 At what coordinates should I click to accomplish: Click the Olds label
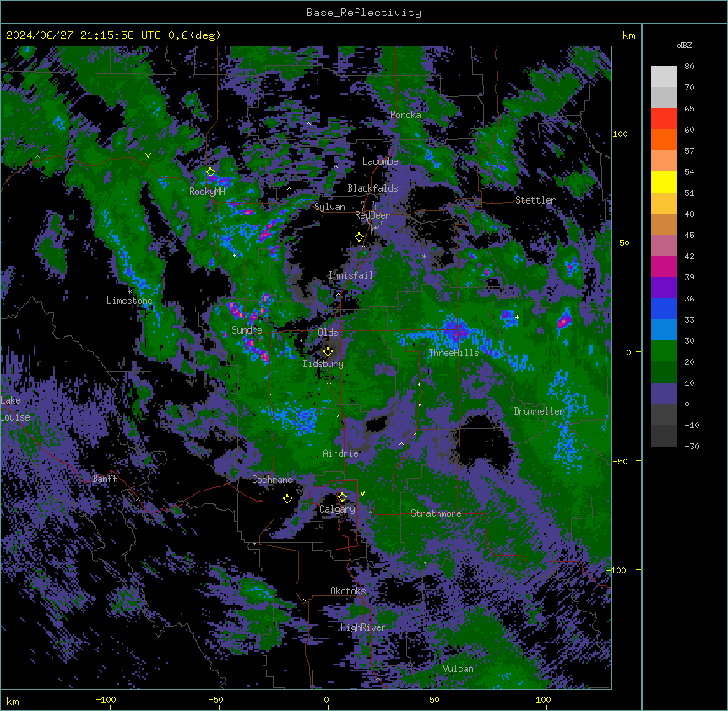[x=328, y=333]
